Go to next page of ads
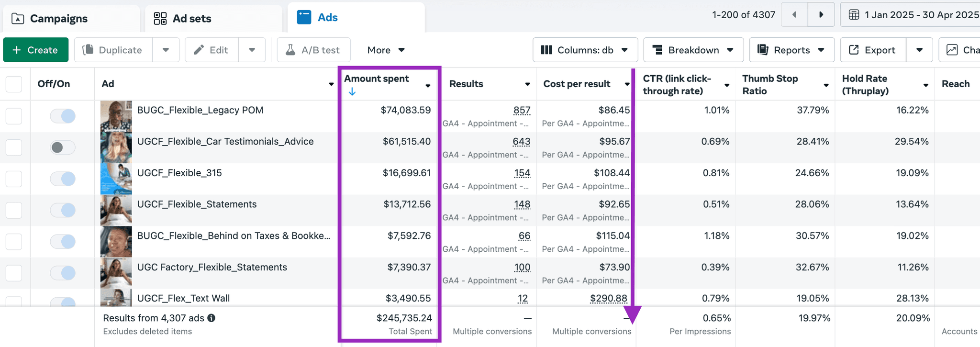980x347 pixels. (821, 14)
